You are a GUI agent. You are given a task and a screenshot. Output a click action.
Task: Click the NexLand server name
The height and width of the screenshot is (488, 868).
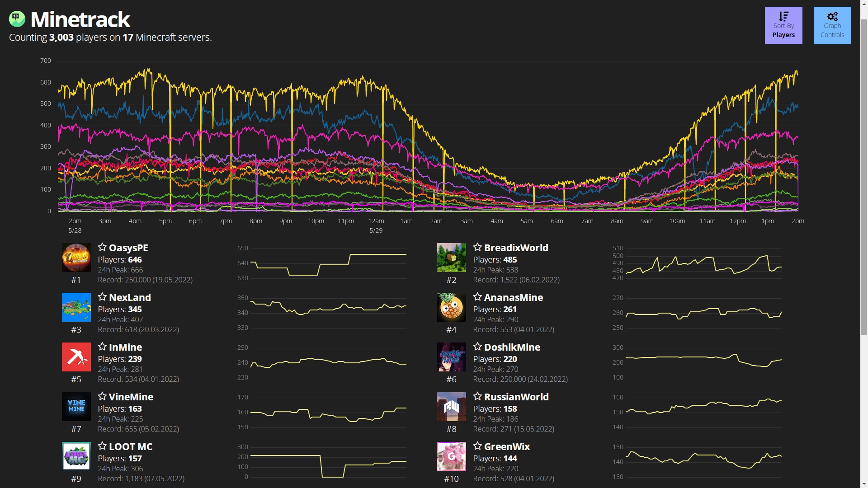[130, 297]
